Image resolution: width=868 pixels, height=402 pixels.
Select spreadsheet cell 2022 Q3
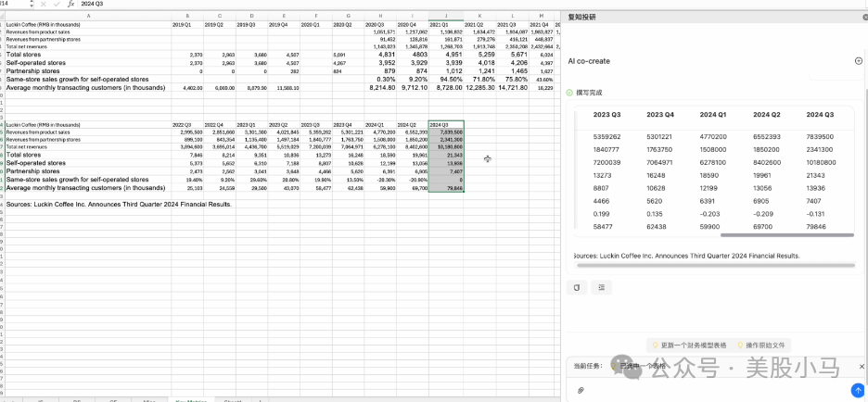[187, 125]
